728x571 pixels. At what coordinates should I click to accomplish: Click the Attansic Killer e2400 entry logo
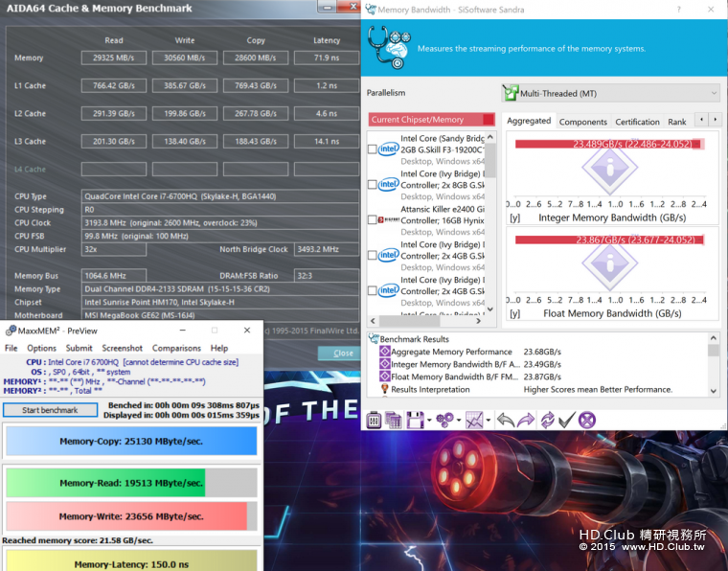(x=388, y=219)
